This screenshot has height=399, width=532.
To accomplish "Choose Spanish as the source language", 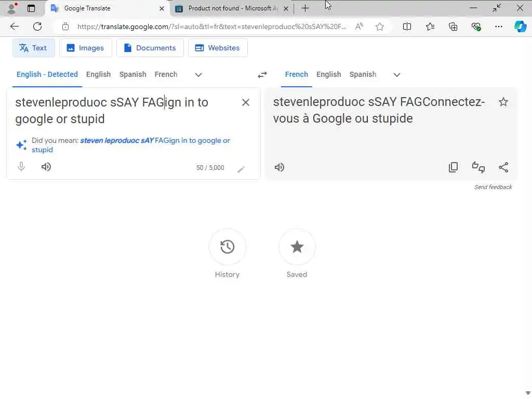I will [x=132, y=74].
